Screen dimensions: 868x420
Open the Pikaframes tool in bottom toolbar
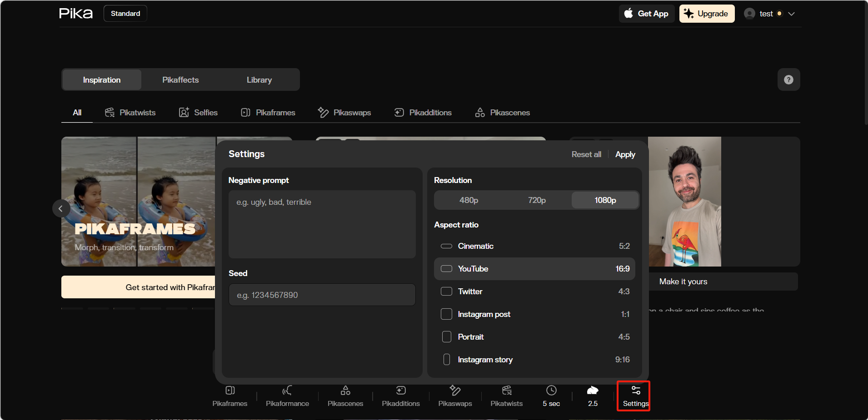coord(230,396)
